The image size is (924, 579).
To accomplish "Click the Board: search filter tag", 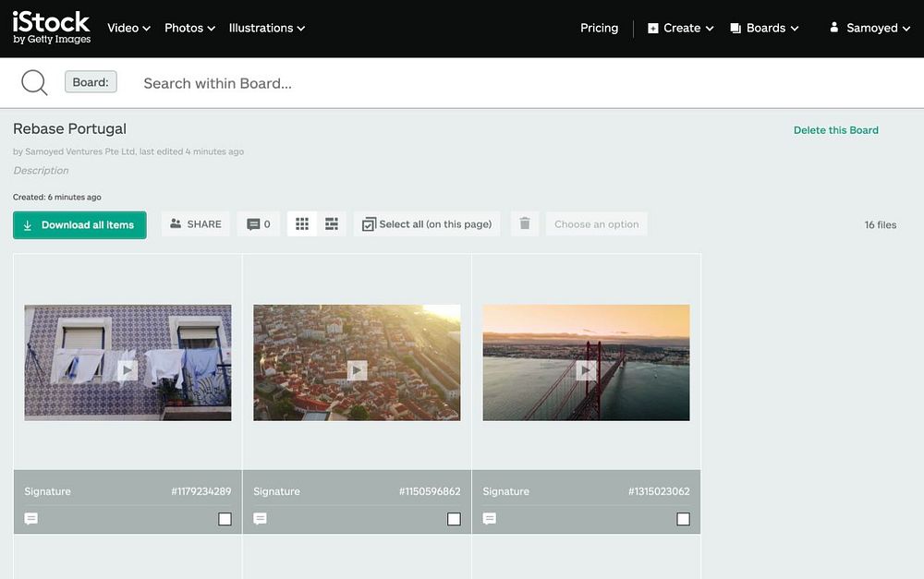I will [x=91, y=82].
